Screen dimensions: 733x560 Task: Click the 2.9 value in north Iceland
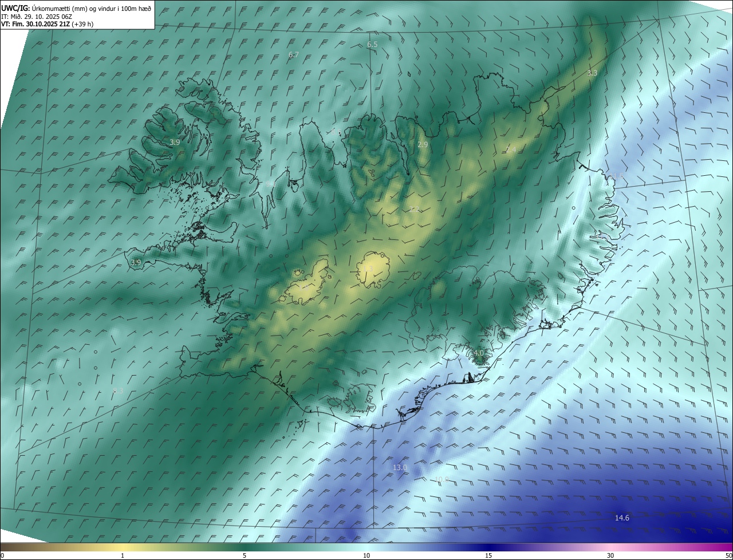423,145
